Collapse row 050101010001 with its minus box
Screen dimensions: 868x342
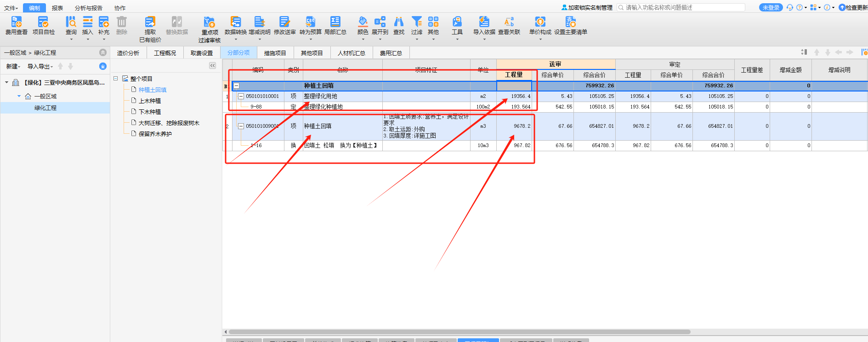(241, 96)
